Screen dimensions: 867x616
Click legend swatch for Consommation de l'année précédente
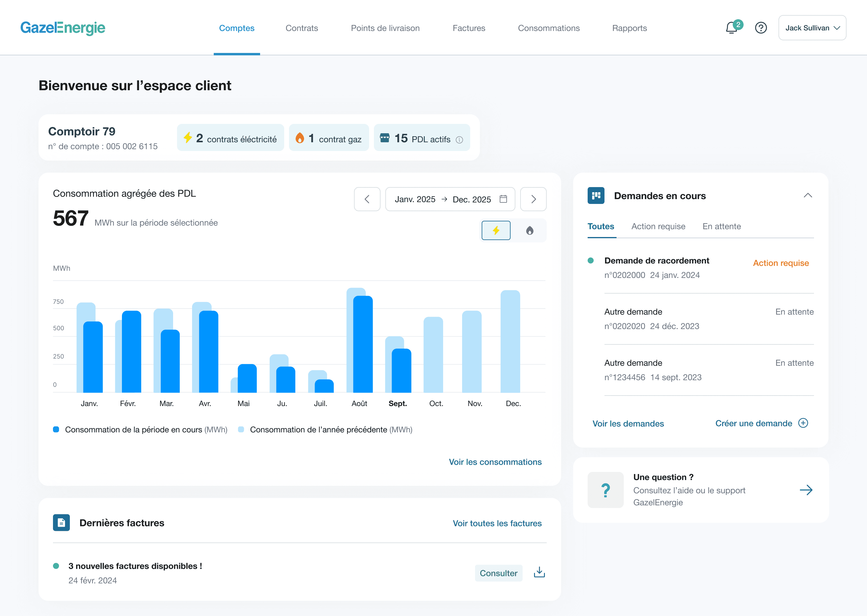(241, 430)
